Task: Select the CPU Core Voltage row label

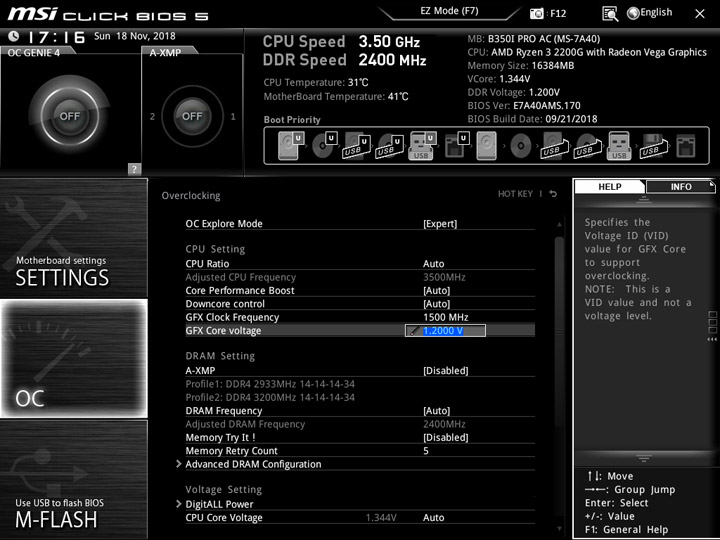Action: point(224,518)
